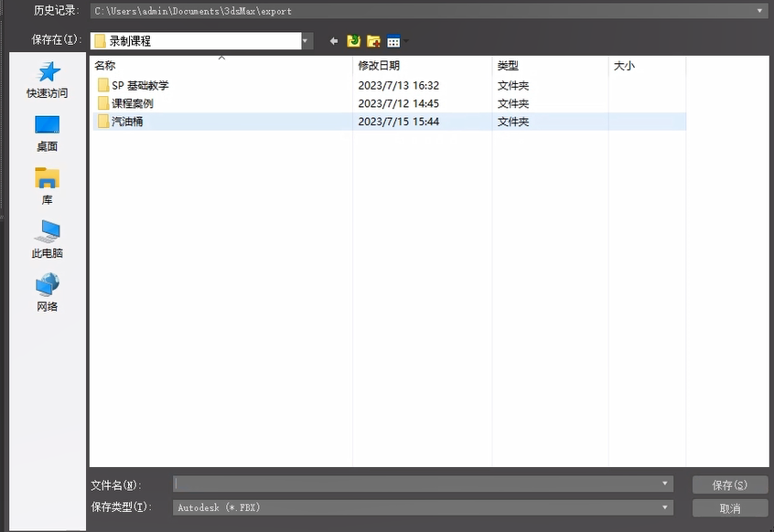
Task: Select 此电脑 in the sidebar
Action: click(48, 239)
